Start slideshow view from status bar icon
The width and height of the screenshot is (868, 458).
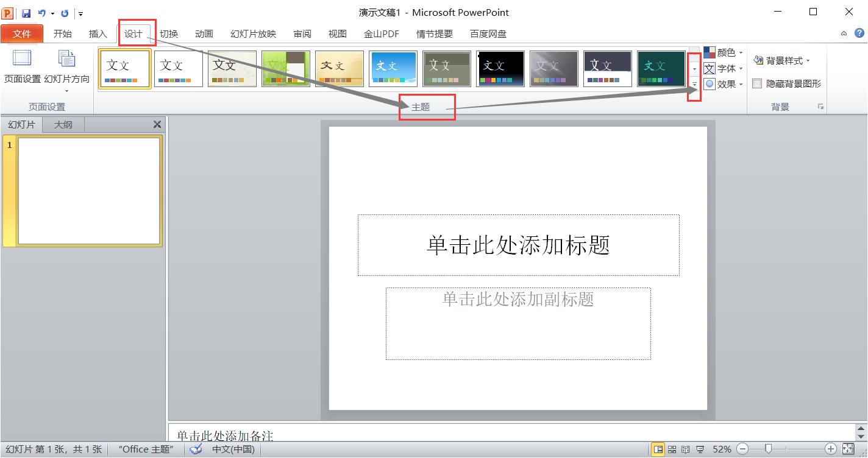pyautogui.click(x=700, y=449)
